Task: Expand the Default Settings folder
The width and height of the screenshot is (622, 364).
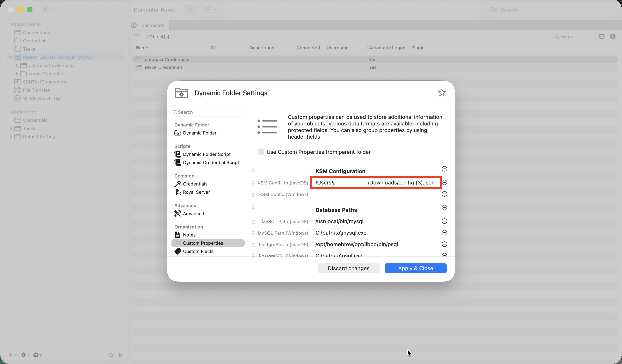Action: 11,137
